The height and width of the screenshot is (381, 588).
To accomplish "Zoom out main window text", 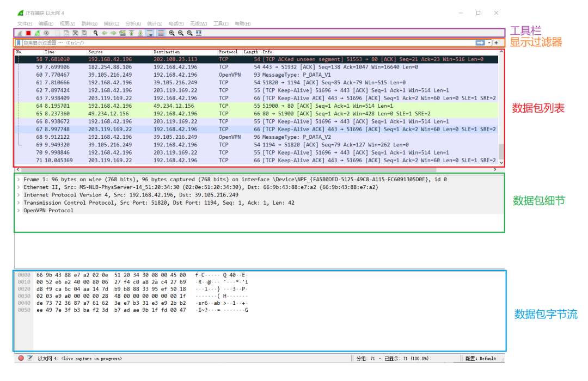I will pyautogui.click(x=181, y=33).
